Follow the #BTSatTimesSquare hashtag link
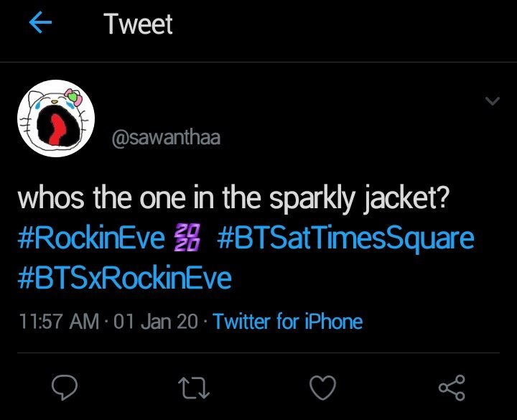This screenshot has height=420, width=517. pyautogui.click(x=345, y=238)
